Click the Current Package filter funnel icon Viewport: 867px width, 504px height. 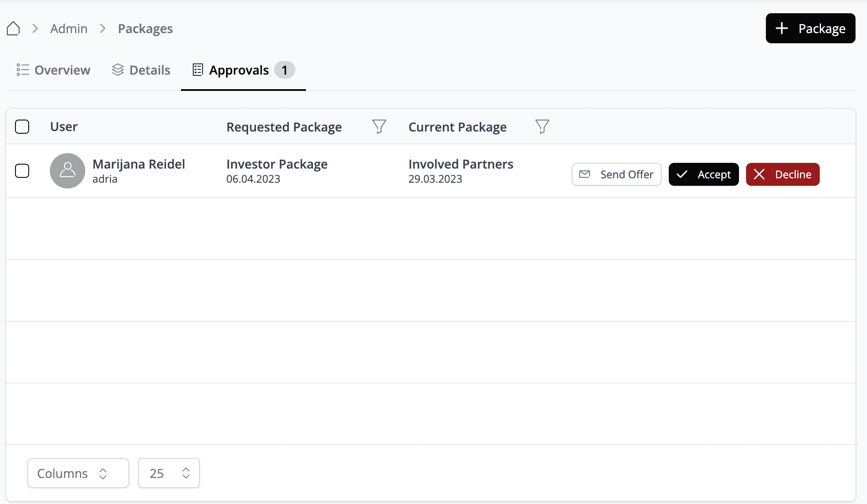point(542,127)
